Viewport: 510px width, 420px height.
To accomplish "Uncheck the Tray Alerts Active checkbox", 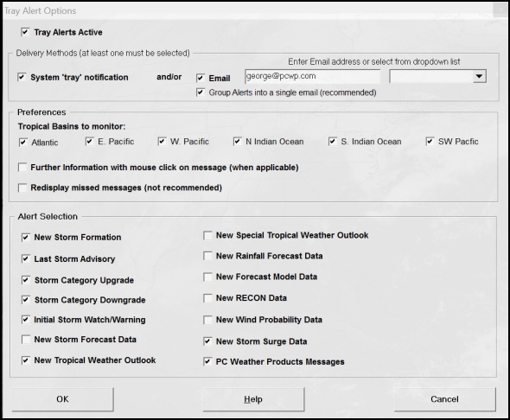I will tap(25, 32).
